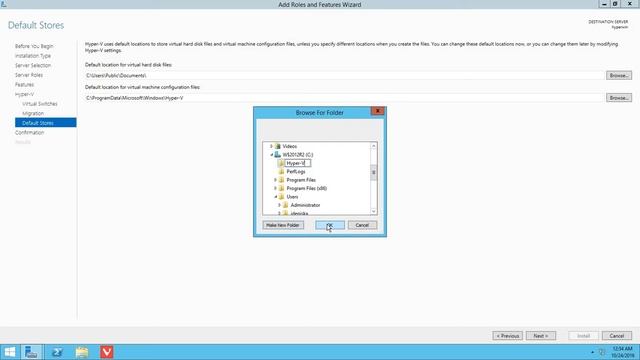640x360 pixels.
Task: Click the Previous wizard button
Action: 507,336
